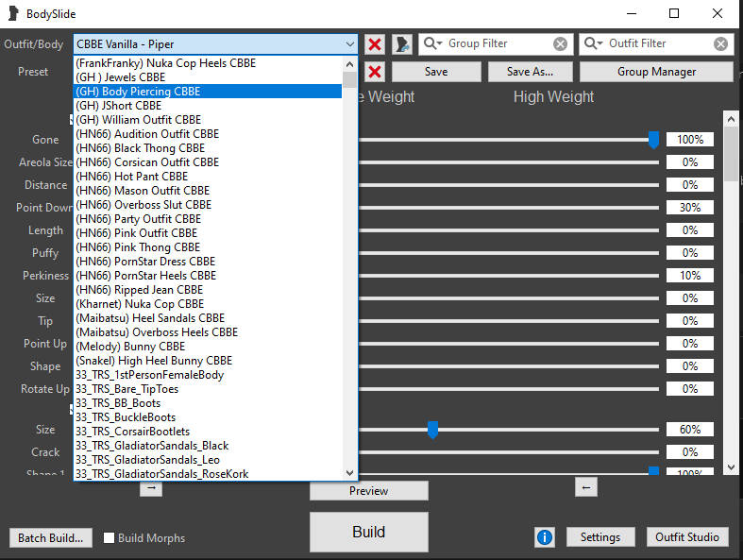
Task: Choose (GH) Body Piercing CBBE
Action: (208, 92)
